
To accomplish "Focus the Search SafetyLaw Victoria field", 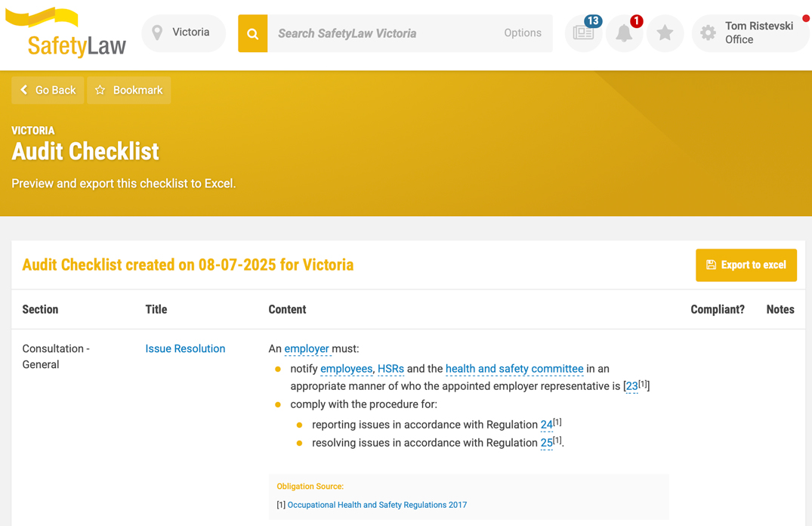I will (386, 34).
